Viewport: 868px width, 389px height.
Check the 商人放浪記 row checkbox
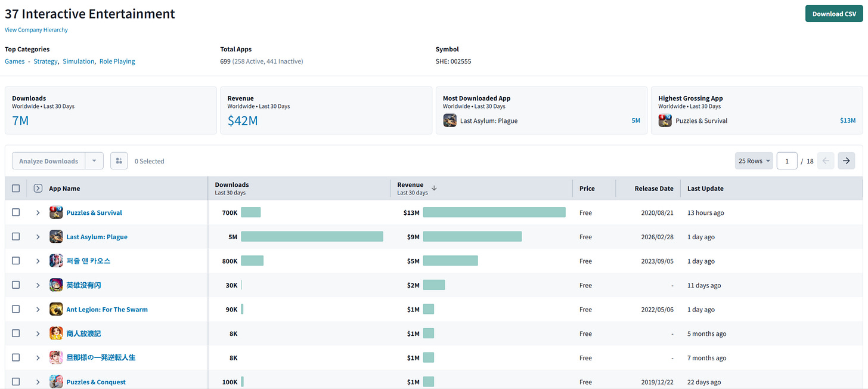pos(16,334)
